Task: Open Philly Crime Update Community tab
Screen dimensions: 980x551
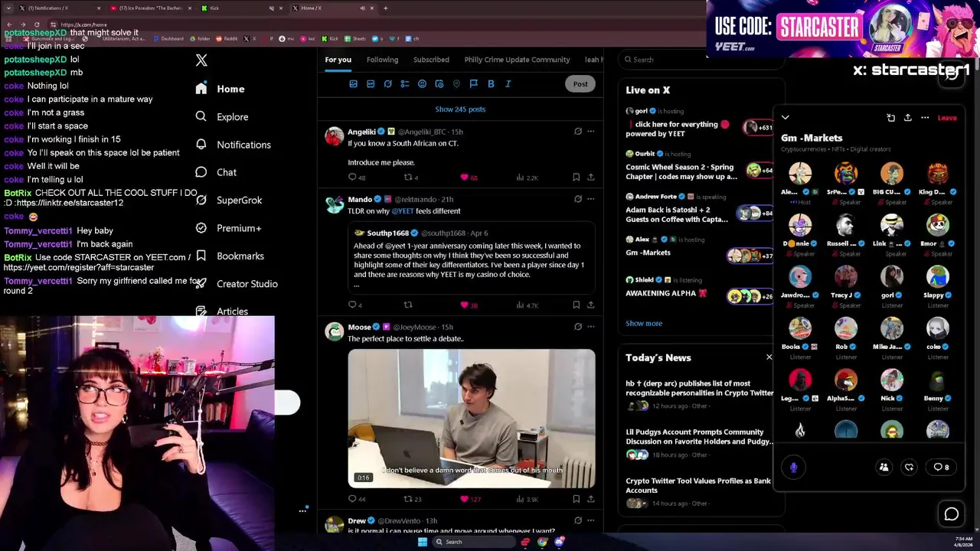Action: point(517,60)
